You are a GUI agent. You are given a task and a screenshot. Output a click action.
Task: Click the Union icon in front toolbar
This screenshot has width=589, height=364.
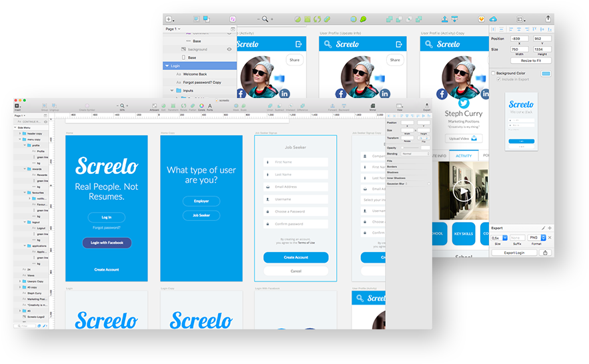point(270,107)
